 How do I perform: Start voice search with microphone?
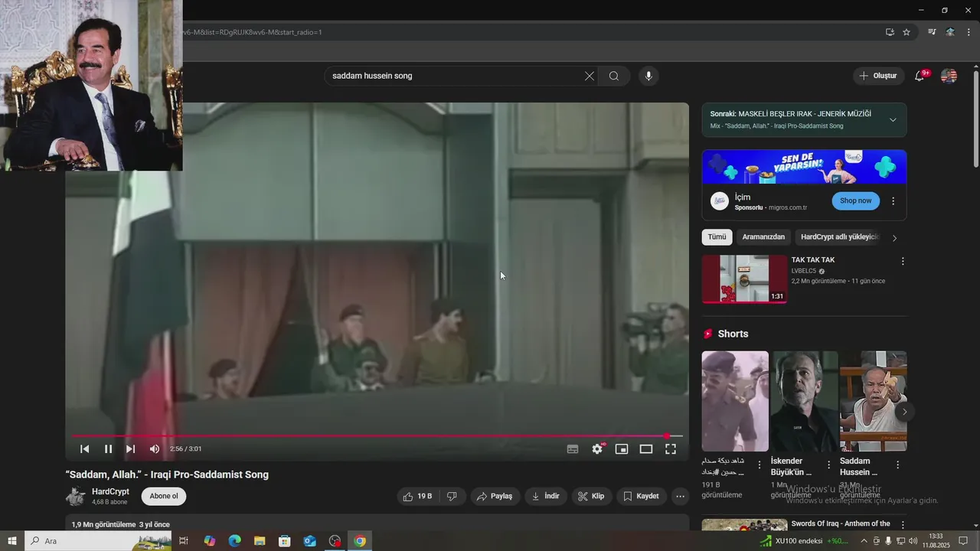tap(648, 76)
